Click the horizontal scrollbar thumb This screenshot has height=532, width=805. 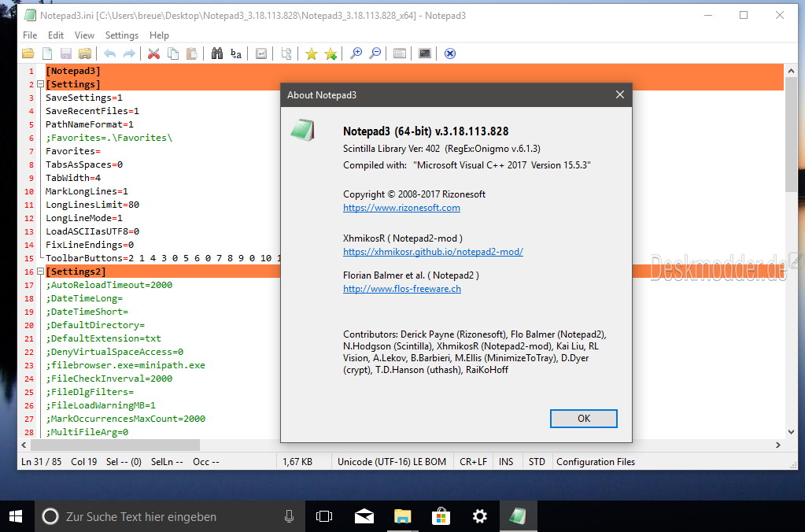point(115,445)
